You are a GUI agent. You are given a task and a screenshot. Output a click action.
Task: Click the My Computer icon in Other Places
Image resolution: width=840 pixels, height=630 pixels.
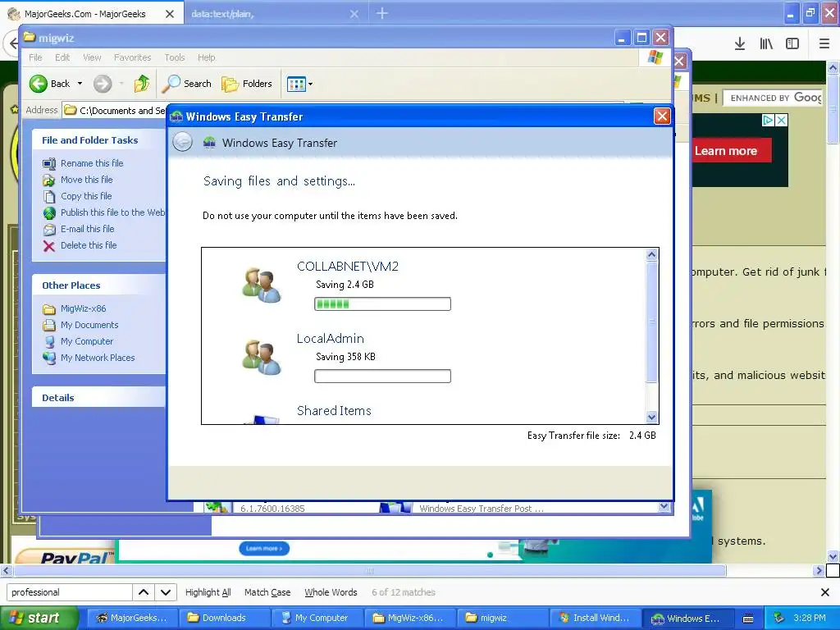point(48,342)
